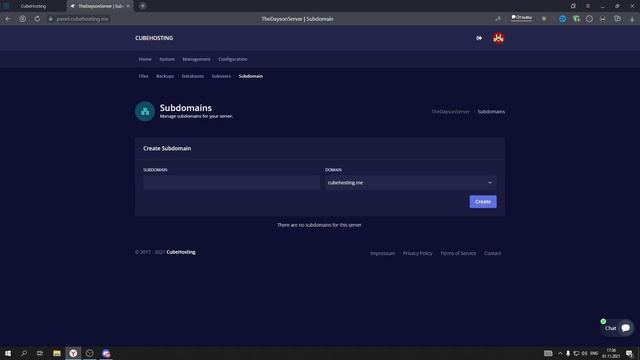Click the Subdomain text input field

click(x=231, y=182)
